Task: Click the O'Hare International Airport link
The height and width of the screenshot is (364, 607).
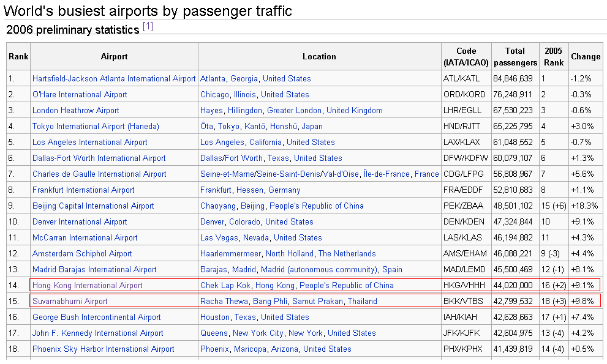Action: [80, 95]
